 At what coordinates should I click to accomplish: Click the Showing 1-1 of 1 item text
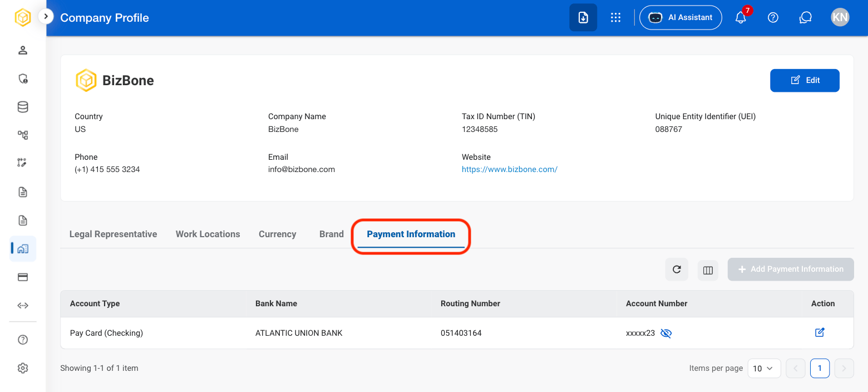coord(99,368)
